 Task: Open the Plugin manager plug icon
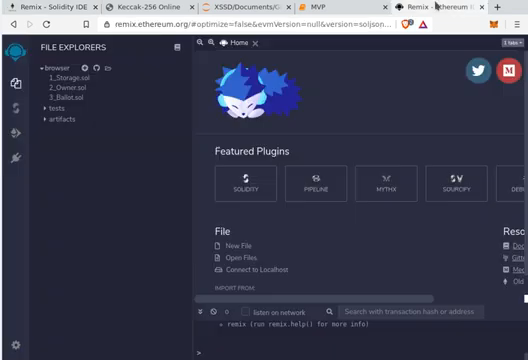click(x=16, y=158)
